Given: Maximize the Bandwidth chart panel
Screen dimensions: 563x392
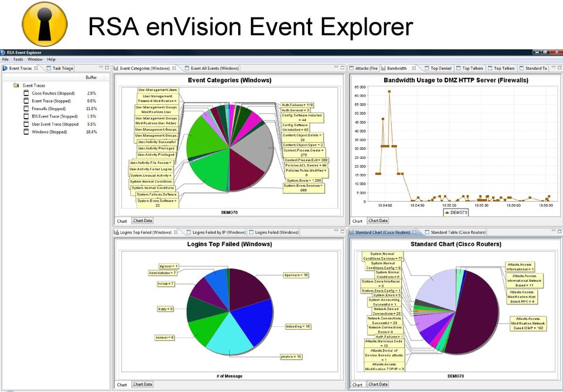Looking at the screenshot, I should 559,67.
